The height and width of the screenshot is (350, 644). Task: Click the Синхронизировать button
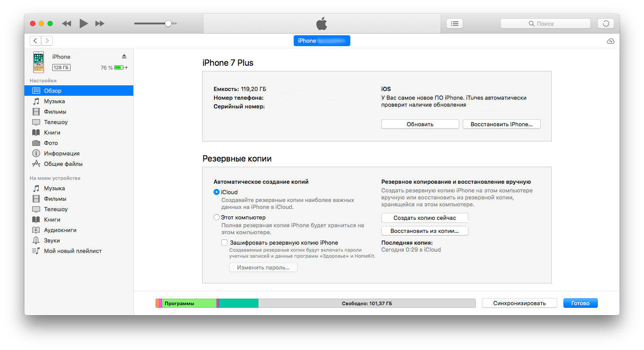pos(519,303)
